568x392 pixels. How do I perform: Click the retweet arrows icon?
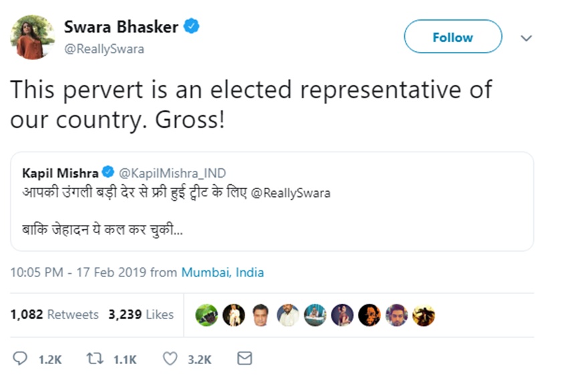tap(94, 359)
